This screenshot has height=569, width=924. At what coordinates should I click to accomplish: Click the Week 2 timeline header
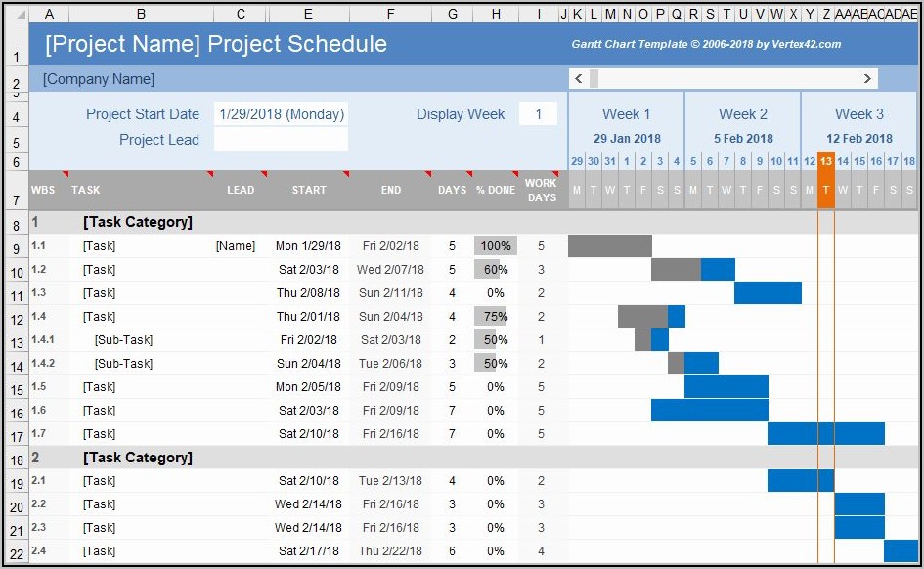click(743, 114)
